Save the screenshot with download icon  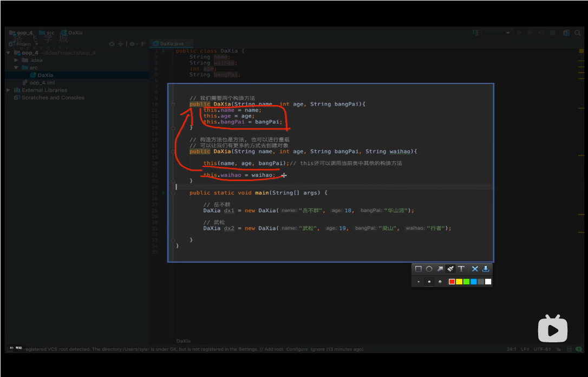pos(486,269)
